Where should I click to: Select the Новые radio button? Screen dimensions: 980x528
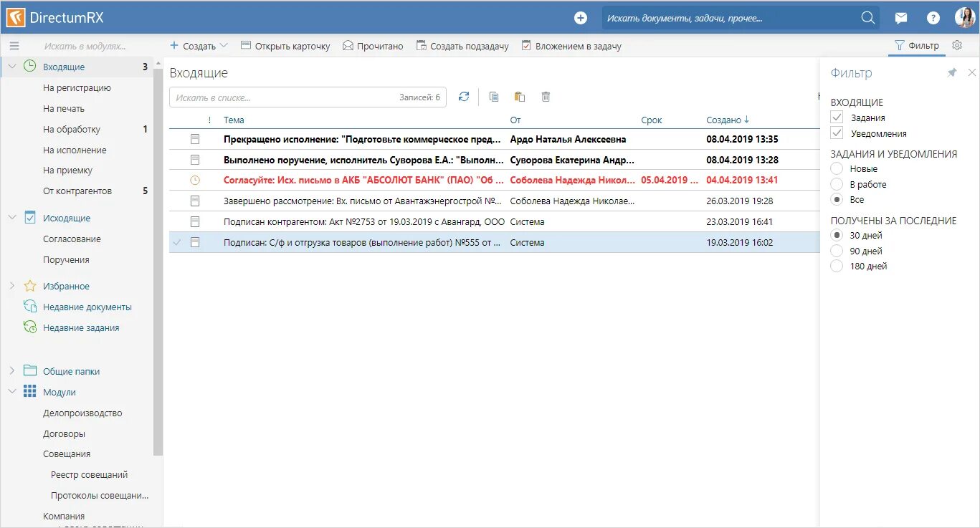[836, 168]
